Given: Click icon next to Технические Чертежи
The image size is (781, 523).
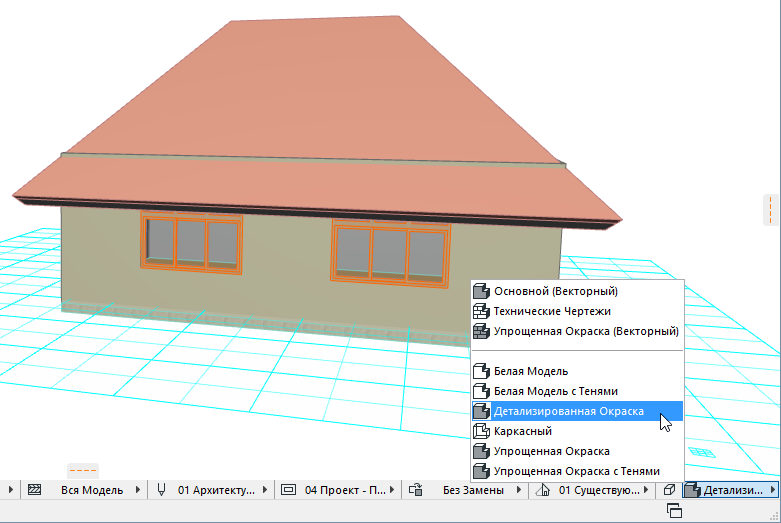Looking at the screenshot, I should pyautogui.click(x=481, y=311).
